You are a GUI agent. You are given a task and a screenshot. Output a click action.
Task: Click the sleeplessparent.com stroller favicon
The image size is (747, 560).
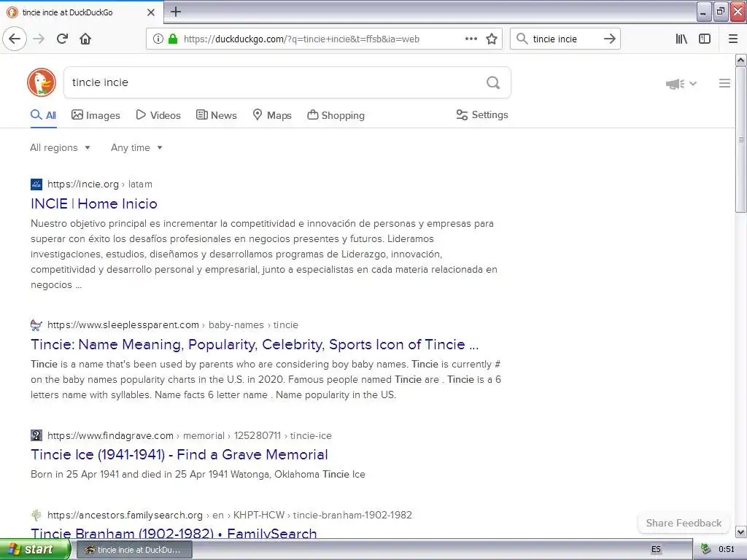[x=36, y=325]
